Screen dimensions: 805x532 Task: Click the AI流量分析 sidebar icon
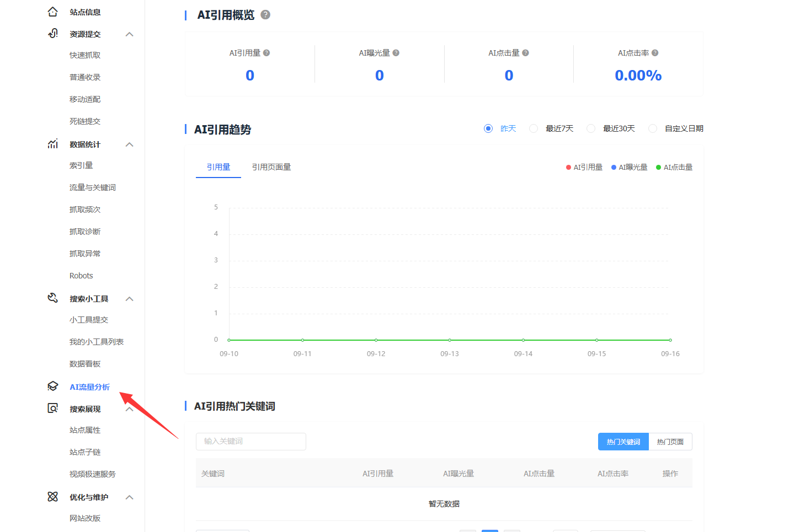tap(53, 386)
